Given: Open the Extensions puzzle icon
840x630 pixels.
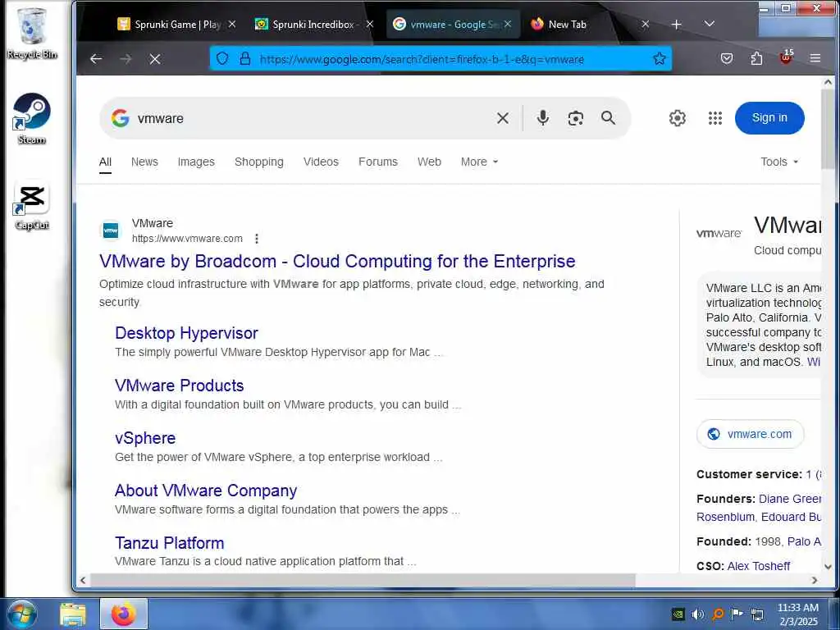Looking at the screenshot, I should 756,58.
